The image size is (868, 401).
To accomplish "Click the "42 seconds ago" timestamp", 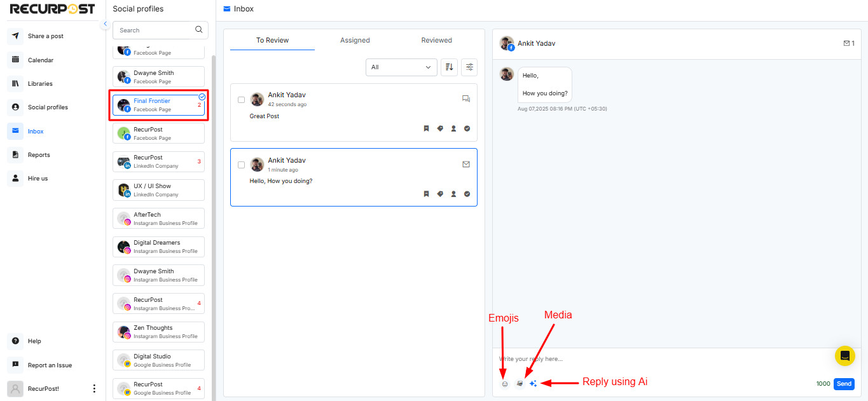I will tap(287, 104).
